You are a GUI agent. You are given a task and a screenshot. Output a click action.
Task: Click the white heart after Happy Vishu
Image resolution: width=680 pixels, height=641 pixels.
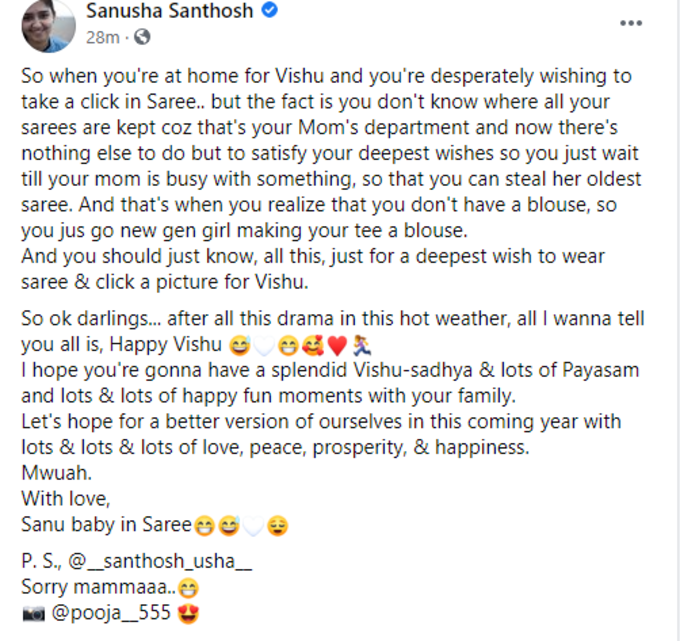click(264, 346)
